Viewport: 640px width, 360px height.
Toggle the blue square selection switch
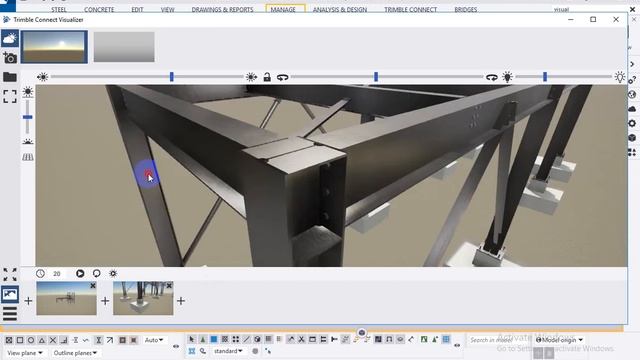pos(213,339)
